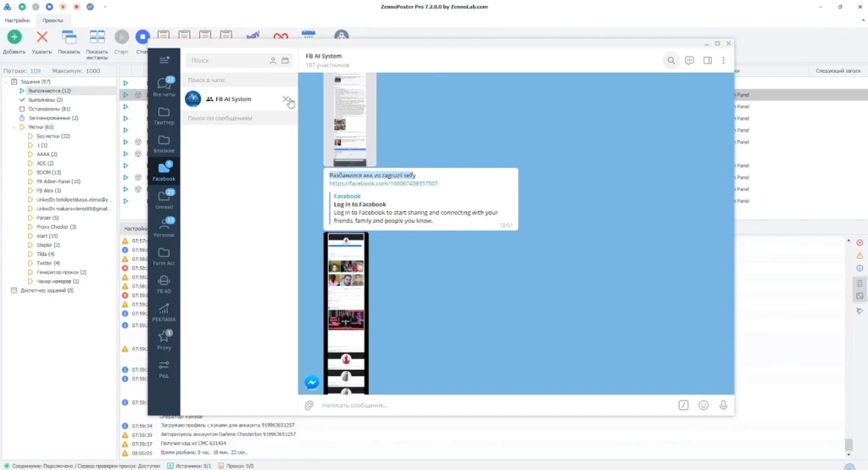
Task: Click the red Удалить icon in ZennoPoster
Action: [x=42, y=37]
